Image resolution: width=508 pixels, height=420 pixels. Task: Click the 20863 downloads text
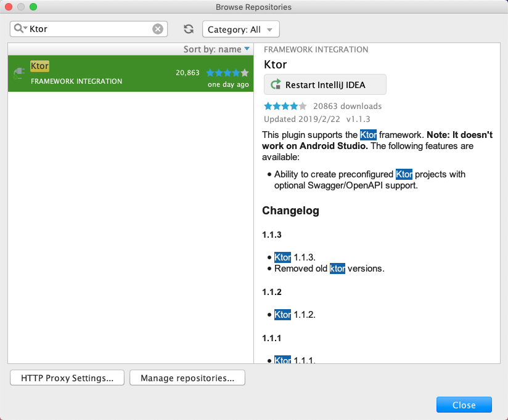click(347, 106)
